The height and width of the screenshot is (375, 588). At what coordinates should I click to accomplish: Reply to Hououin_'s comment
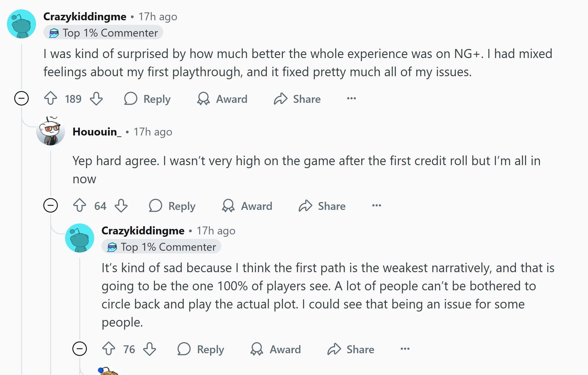pos(172,206)
